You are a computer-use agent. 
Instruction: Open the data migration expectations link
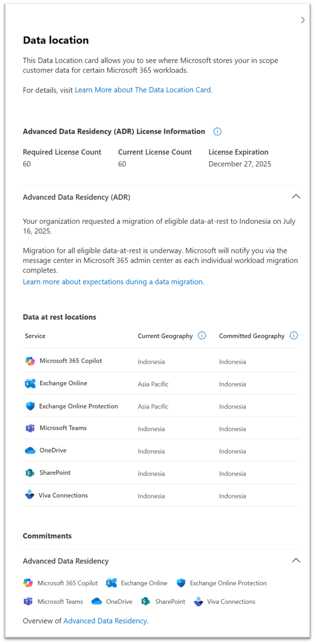[113, 282]
